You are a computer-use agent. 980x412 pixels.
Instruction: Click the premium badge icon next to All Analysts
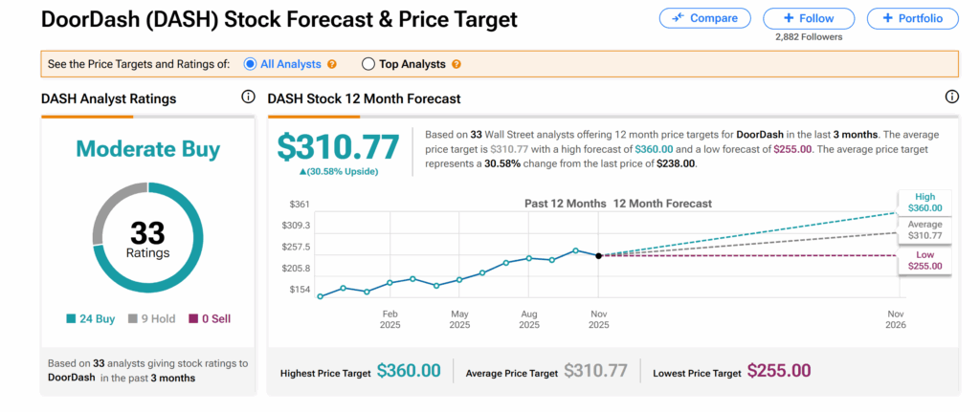tap(332, 64)
